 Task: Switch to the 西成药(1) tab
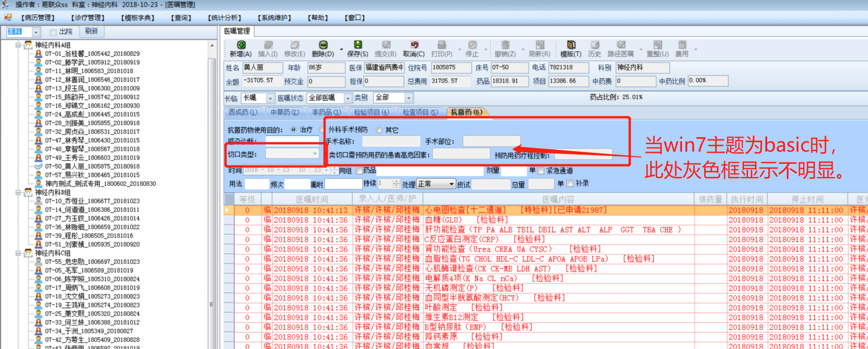tap(243, 112)
